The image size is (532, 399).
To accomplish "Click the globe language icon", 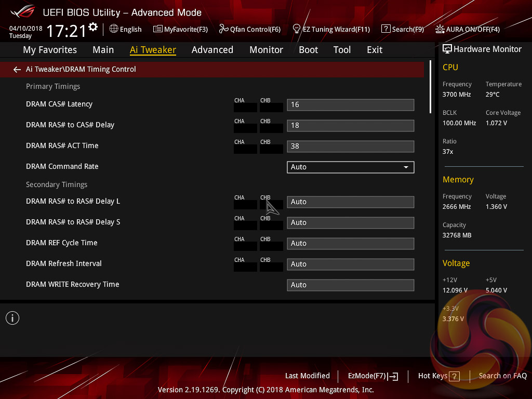I will [114, 29].
